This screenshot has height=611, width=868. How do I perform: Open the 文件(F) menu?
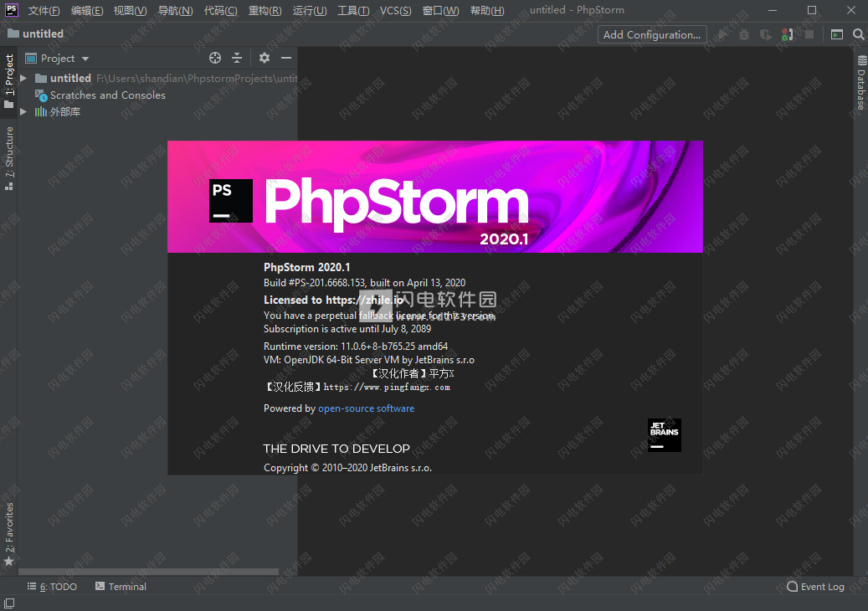(x=44, y=11)
